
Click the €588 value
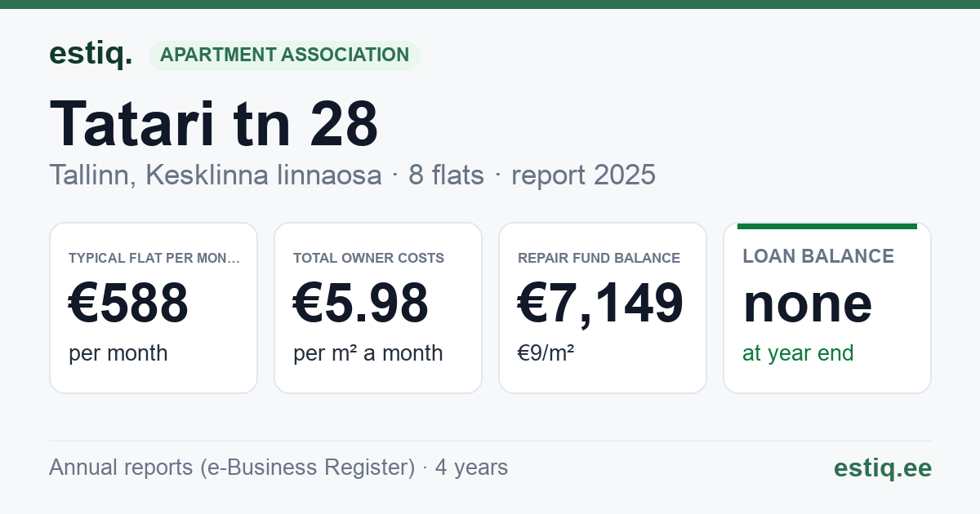tap(129, 303)
